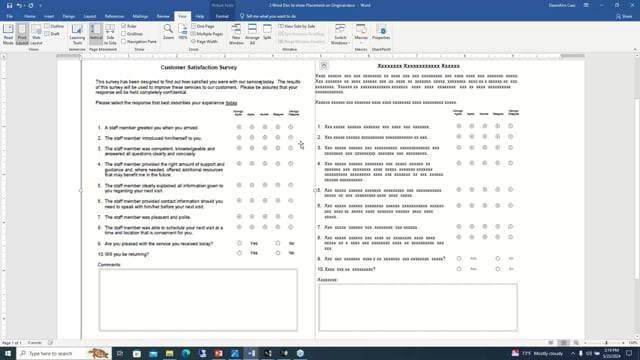
Task: Click Tell me what you want to do
Action: (x=268, y=16)
